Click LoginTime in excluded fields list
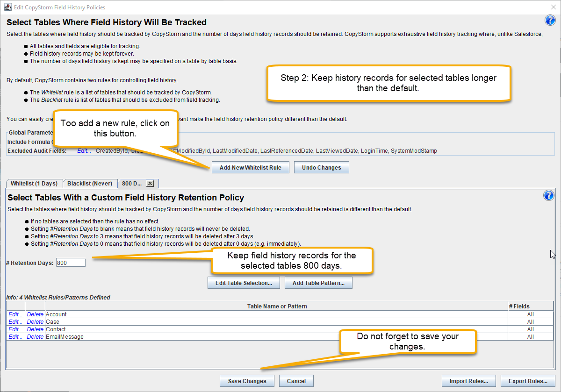This screenshot has height=392, width=561. click(x=374, y=151)
